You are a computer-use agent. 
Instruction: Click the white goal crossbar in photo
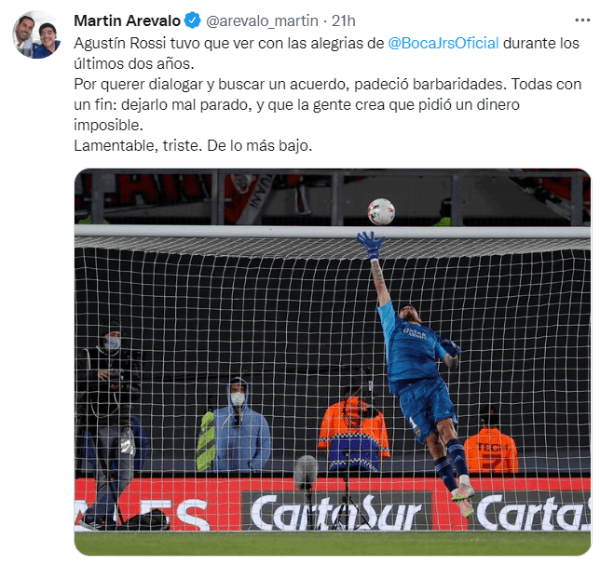(x=332, y=231)
